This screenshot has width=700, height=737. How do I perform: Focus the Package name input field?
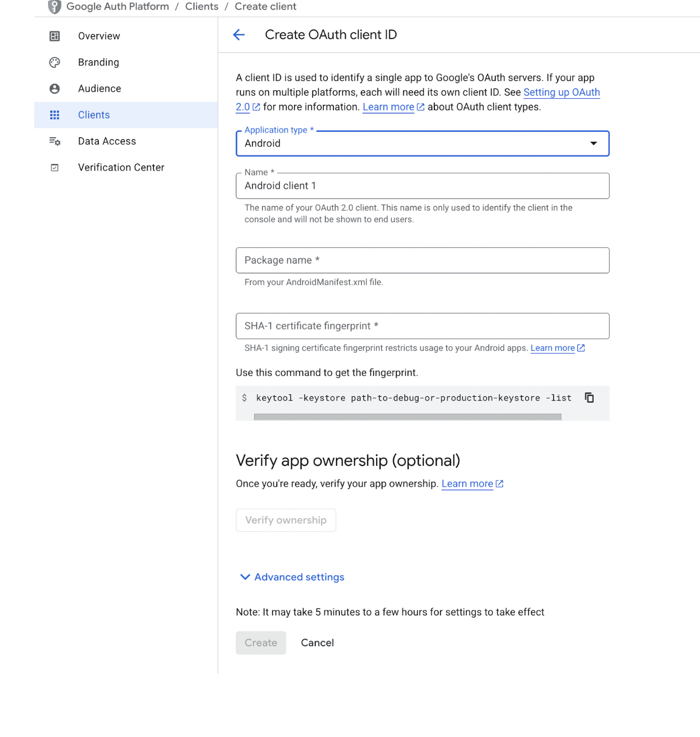pyautogui.click(x=422, y=261)
